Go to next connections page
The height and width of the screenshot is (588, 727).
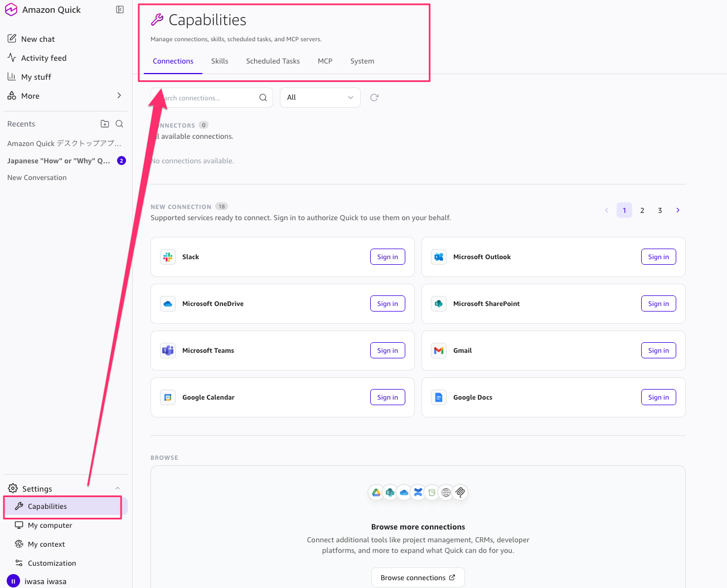(678, 210)
